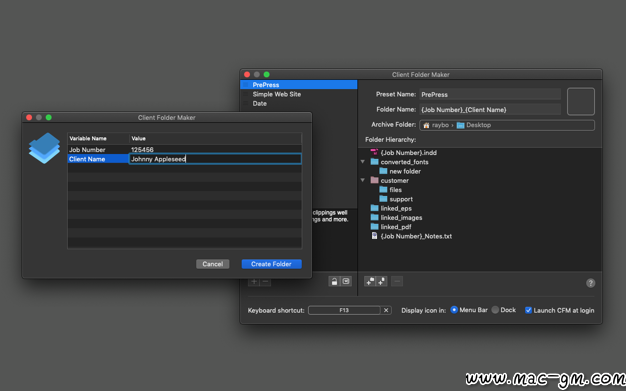Select the PrePress preset in the list
The height and width of the screenshot is (391, 626).
[299, 85]
